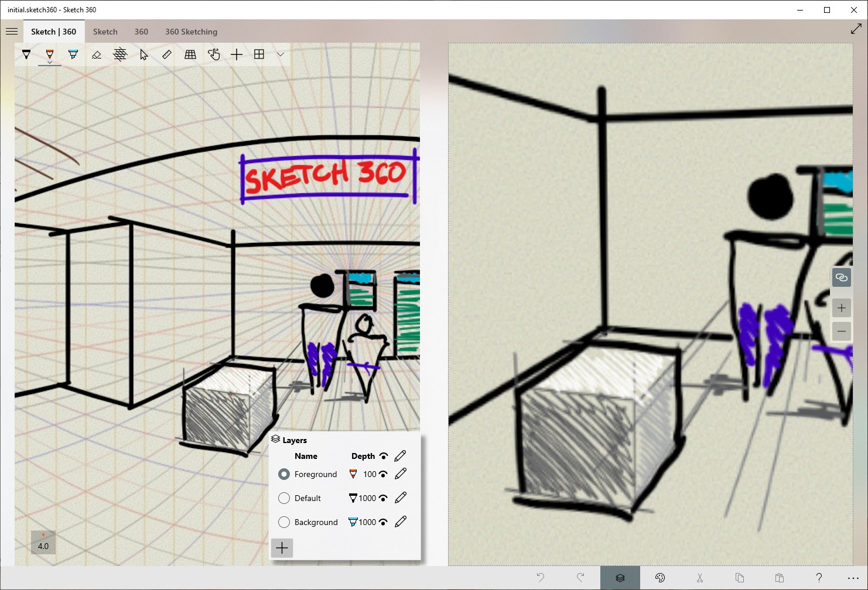Open the Layers panel from the bottom bar
Viewport: 868px width, 590px height.
pyautogui.click(x=620, y=577)
